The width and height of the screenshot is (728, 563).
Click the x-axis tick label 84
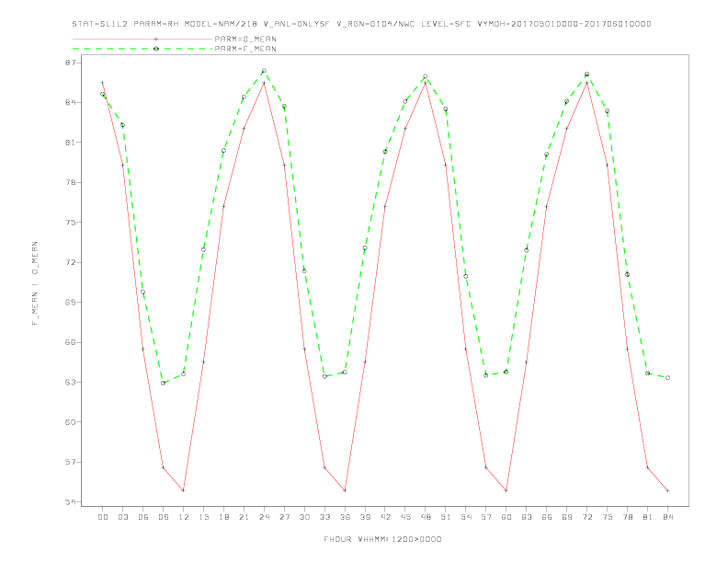667,517
